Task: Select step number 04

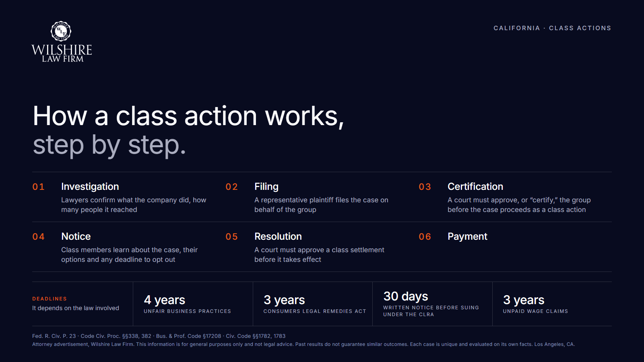Action: (39, 237)
